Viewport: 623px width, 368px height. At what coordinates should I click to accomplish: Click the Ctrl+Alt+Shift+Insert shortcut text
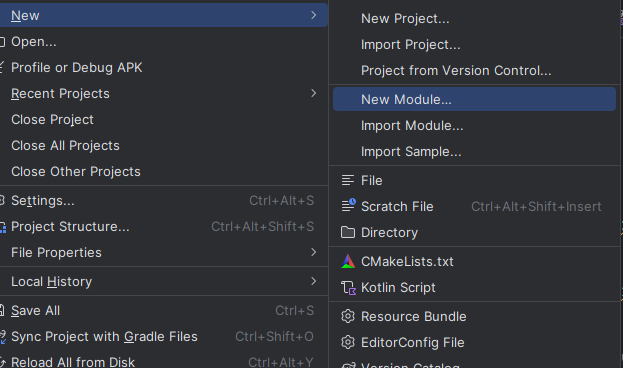click(536, 207)
